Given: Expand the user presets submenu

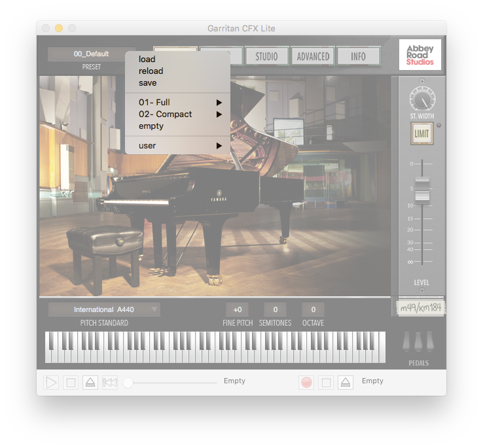Looking at the screenshot, I should [177, 146].
